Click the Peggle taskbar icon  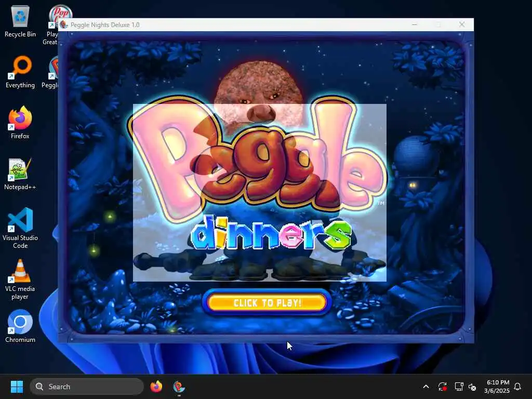click(x=179, y=387)
